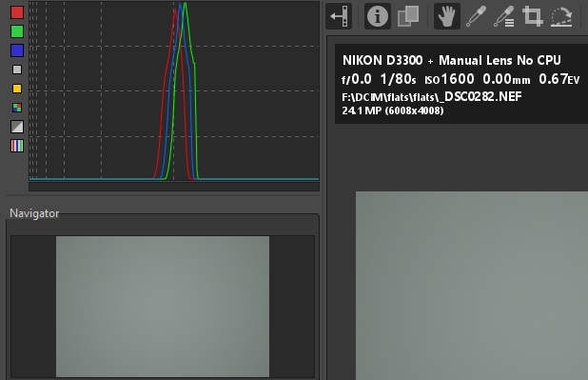Image resolution: width=588 pixels, height=380 pixels.
Task: Click the Navigator preview thumbnail
Action: click(163, 307)
